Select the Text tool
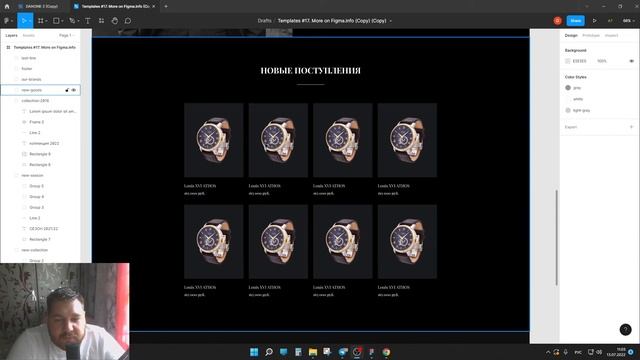Image resolution: width=640 pixels, height=360 pixels. coord(88,21)
